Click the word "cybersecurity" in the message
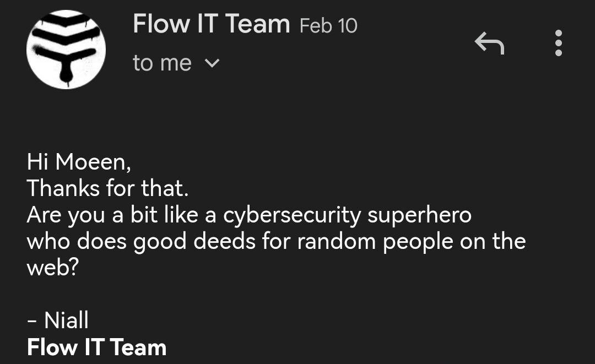 tap(291, 215)
